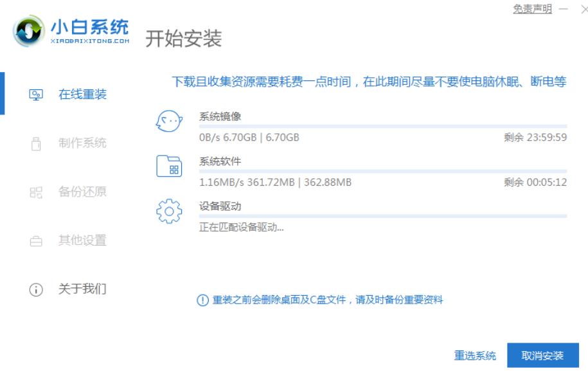Click the 备份还原 grid icon

(36, 192)
